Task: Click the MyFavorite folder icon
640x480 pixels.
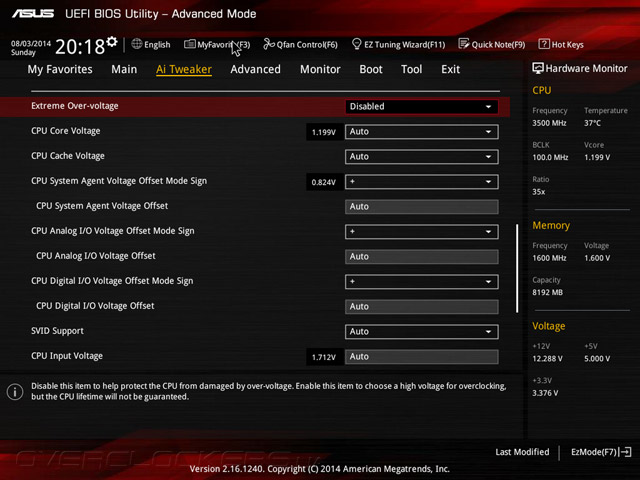Action: click(x=189, y=44)
